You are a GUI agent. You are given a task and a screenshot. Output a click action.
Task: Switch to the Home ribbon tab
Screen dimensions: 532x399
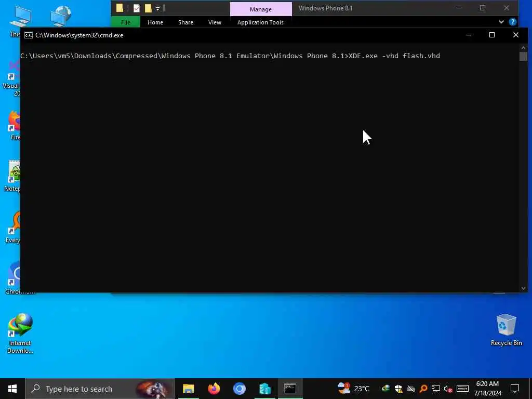155,22
